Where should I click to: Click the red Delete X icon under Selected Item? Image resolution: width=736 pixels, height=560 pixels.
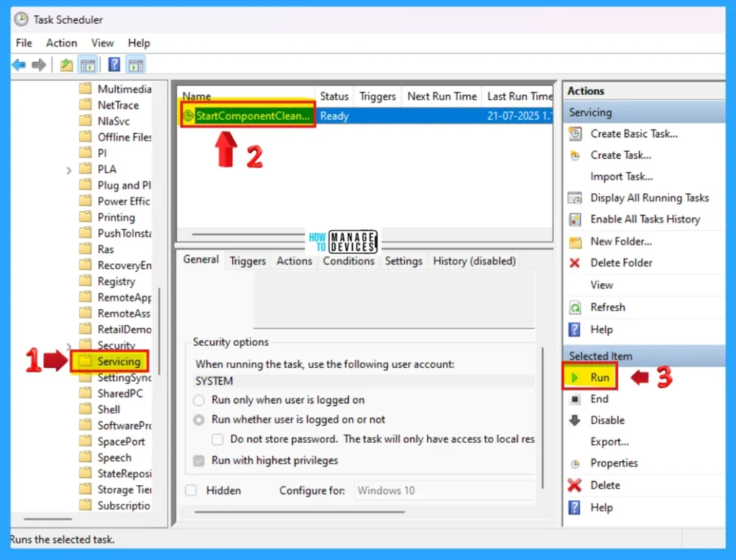coord(574,485)
